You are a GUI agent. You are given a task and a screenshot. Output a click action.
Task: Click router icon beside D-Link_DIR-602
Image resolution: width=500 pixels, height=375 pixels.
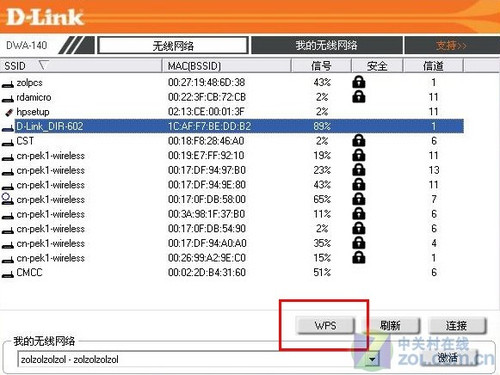pos(8,128)
